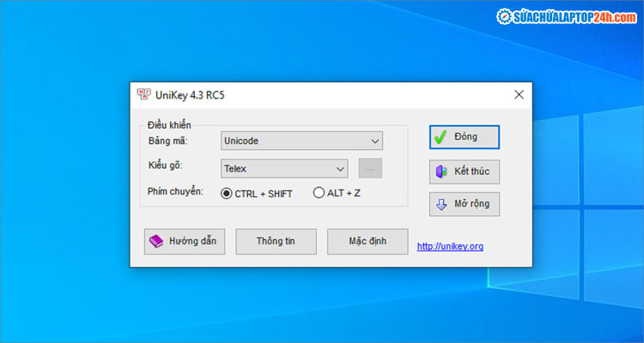The height and width of the screenshot is (343, 644).
Task: Open the http://unikey.org link
Action: tap(450, 247)
